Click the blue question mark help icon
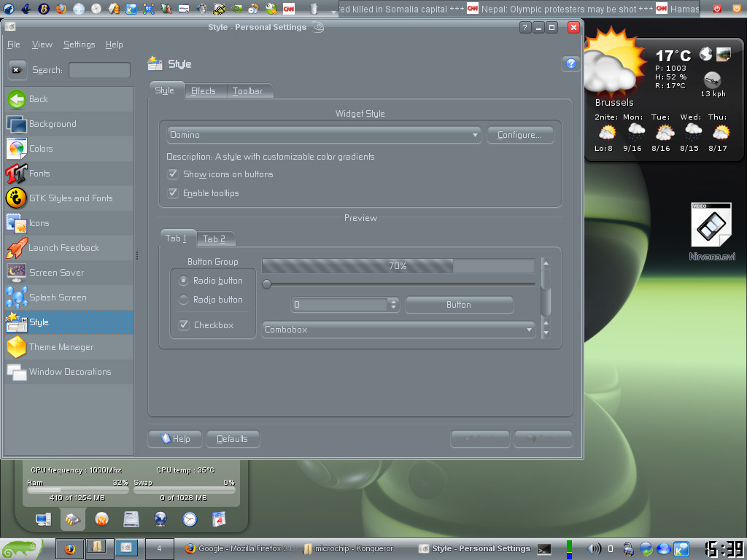This screenshot has height=560, width=747. [570, 63]
